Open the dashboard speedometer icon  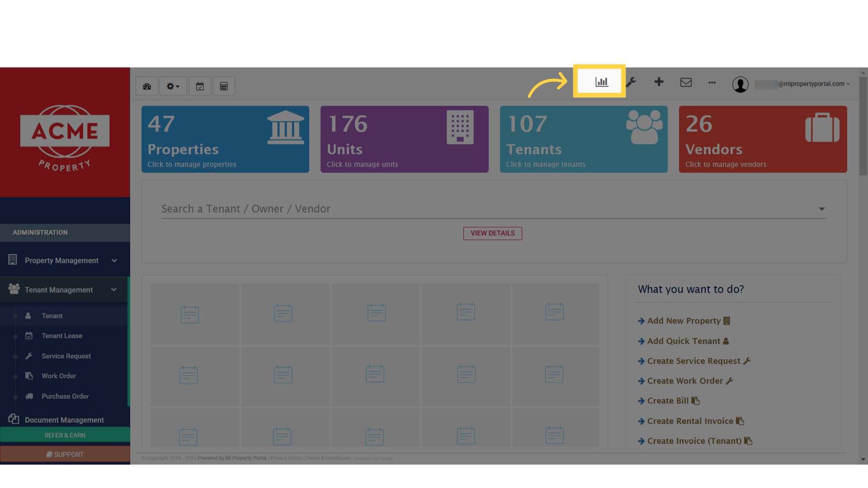tap(147, 86)
